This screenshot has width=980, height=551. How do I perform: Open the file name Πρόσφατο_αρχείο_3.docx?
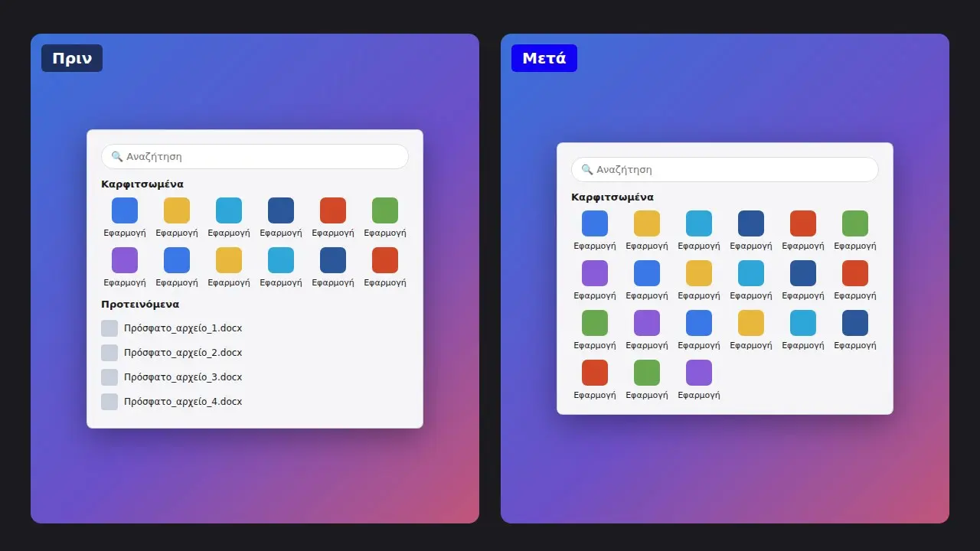[183, 377]
